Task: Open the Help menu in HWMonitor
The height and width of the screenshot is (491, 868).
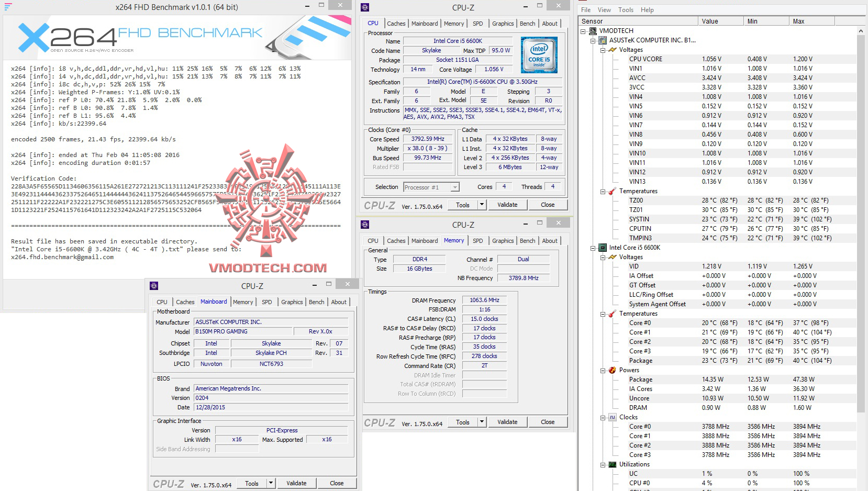Action: point(647,10)
